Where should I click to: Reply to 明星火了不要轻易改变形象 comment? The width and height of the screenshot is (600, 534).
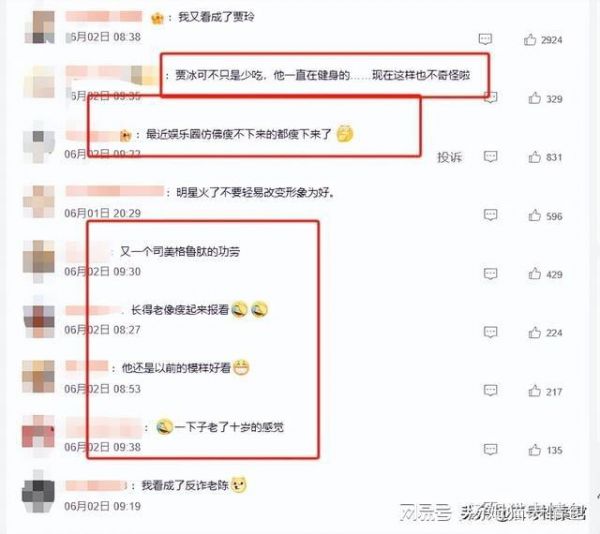[x=491, y=215]
